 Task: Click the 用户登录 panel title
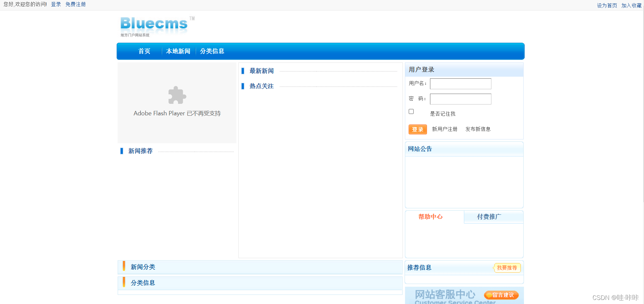tap(421, 70)
